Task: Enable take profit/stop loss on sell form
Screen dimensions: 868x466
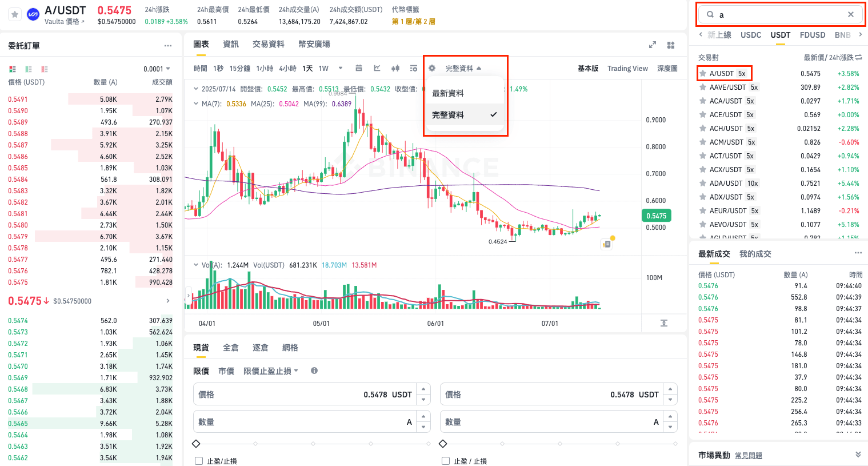Action: [446, 461]
